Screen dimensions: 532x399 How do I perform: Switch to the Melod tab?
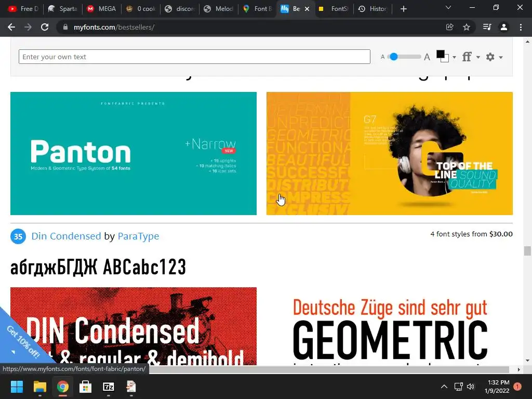(x=219, y=9)
